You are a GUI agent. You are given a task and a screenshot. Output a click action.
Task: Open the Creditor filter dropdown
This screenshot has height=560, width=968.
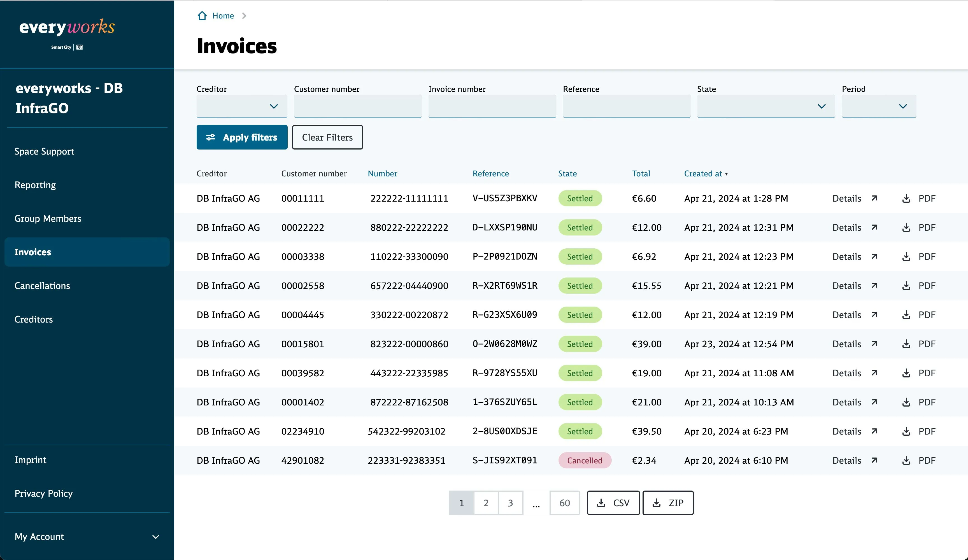[242, 106]
